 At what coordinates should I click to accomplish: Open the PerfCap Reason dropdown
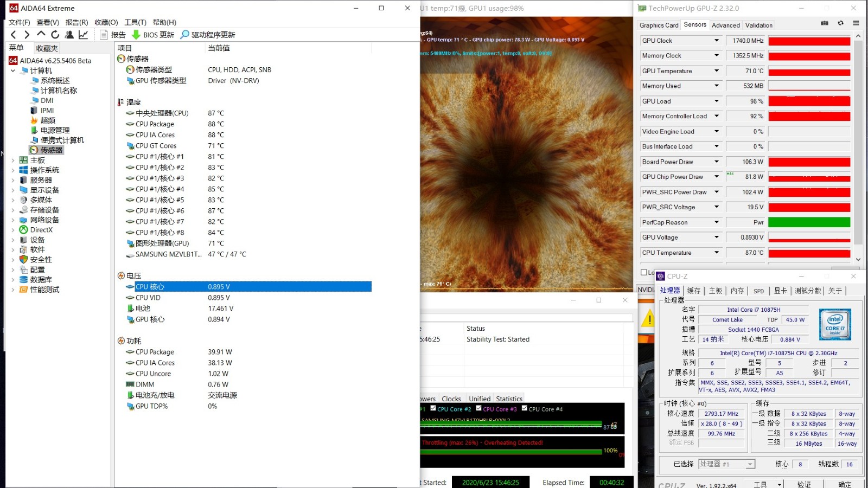(x=716, y=222)
